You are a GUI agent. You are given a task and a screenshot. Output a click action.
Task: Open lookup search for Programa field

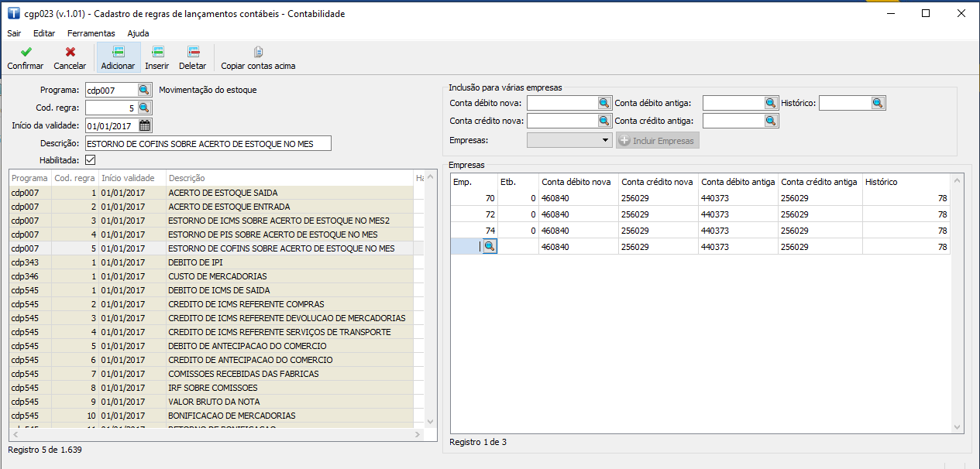[145, 90]
